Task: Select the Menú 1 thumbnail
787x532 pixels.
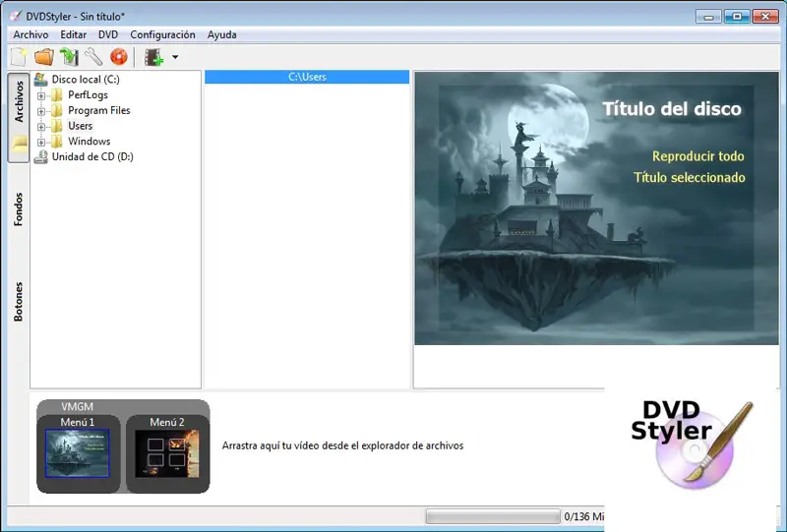Action: pyautogui.click(x=78, y=452)
